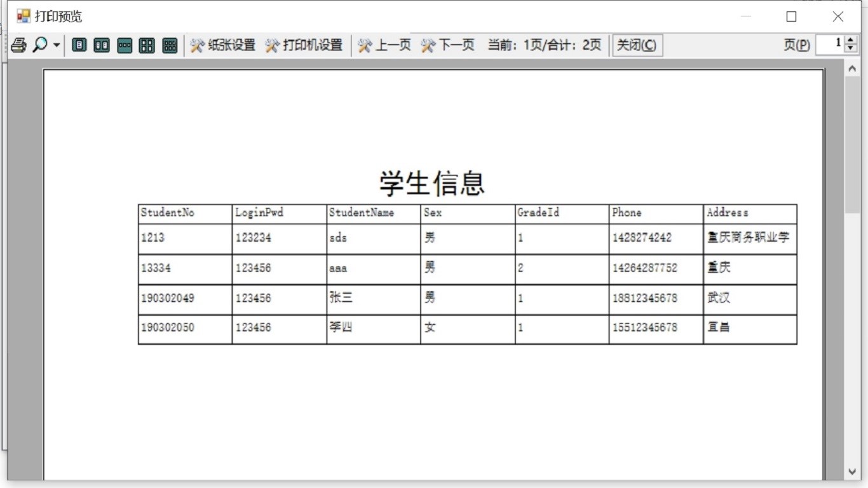Image resolution: width=868 pixels, height=488 pixels.
Task: Click the 学生信息 title text
Action: point(433,184)
